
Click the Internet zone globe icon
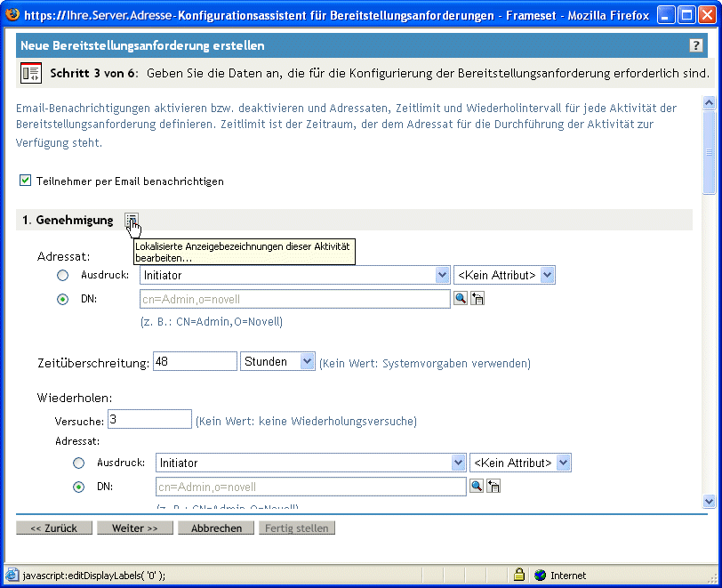pos(540,575)
